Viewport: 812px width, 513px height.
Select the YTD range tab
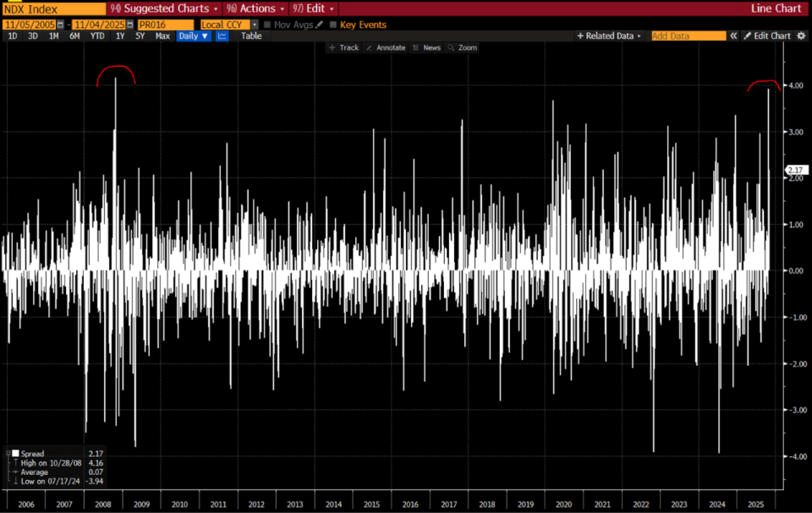tap(97, 35)
